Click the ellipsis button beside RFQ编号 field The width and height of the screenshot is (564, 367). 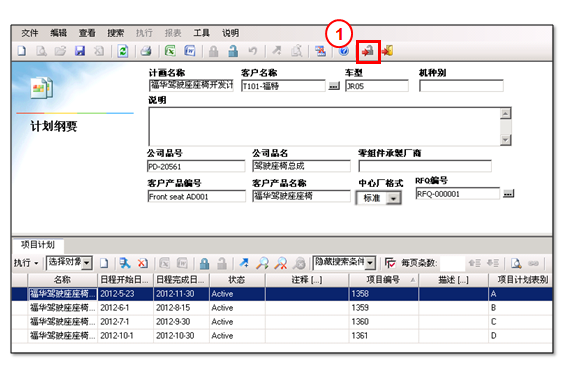508,194
